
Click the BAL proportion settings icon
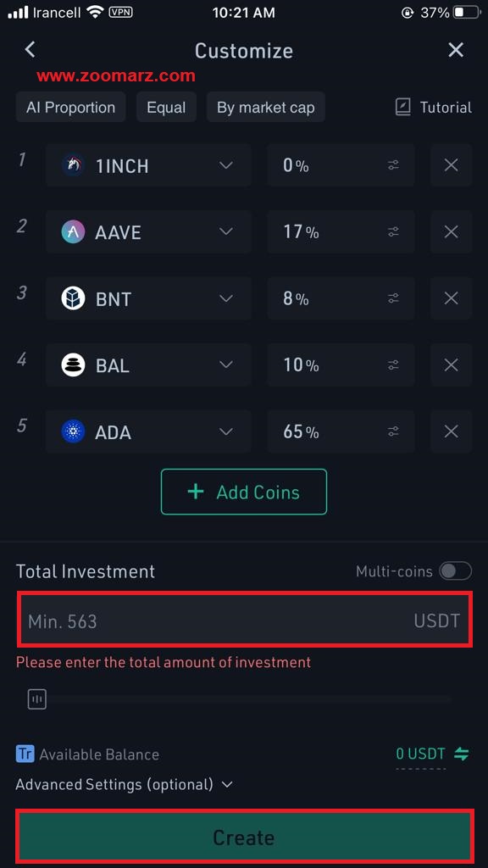point(393,364)
